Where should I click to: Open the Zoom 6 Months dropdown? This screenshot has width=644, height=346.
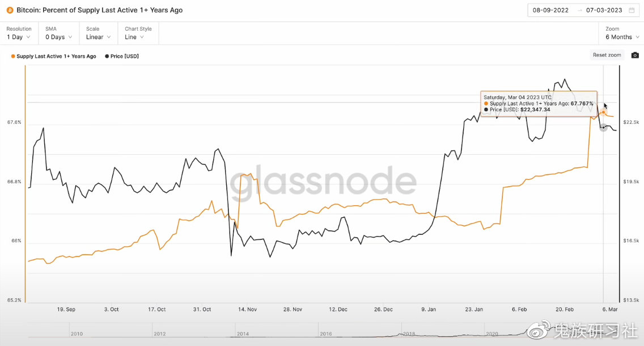[622, 37]
